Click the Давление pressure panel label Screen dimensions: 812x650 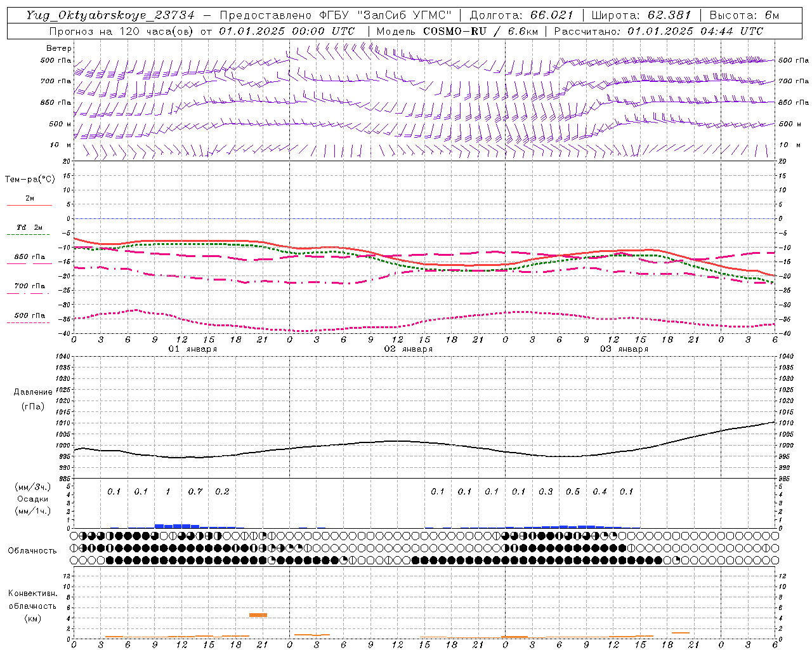coord(33,392)
